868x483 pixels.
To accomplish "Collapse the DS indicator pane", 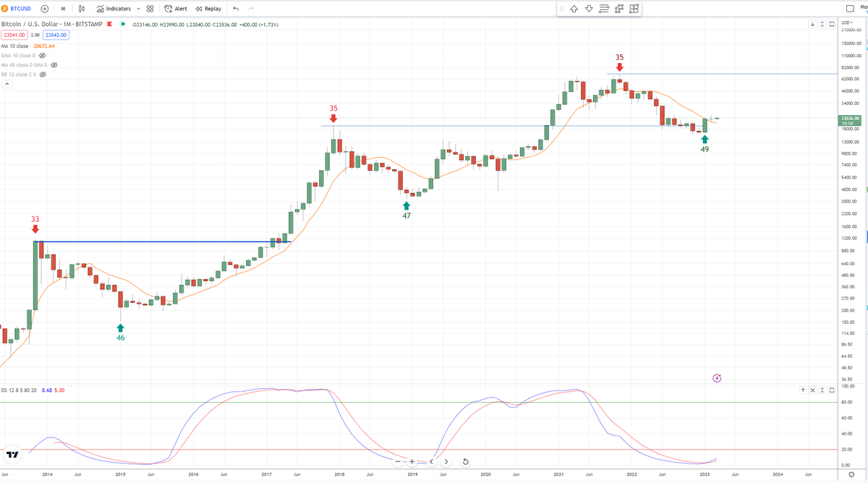I will click(x=822, y=390).
